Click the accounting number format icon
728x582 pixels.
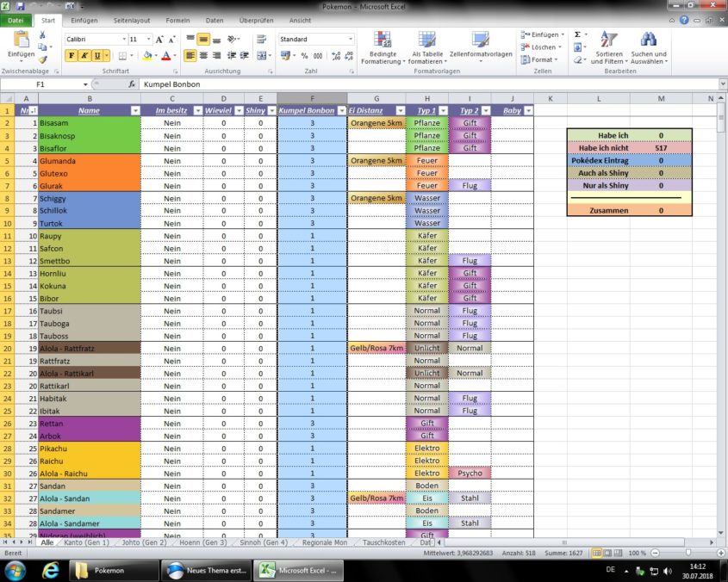pyautogui.click(x=285, y=56)
